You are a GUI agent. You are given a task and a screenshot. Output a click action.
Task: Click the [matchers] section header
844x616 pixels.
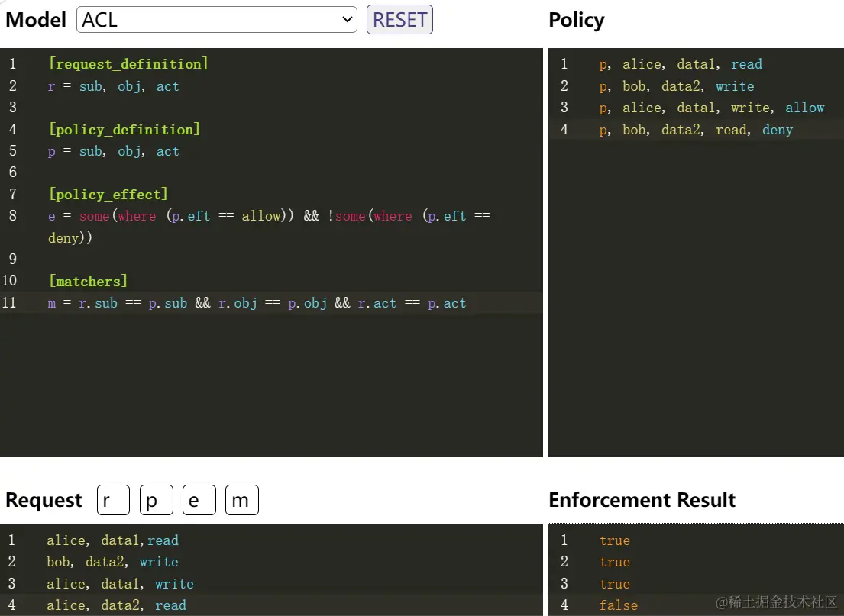[x=89, y=282]
